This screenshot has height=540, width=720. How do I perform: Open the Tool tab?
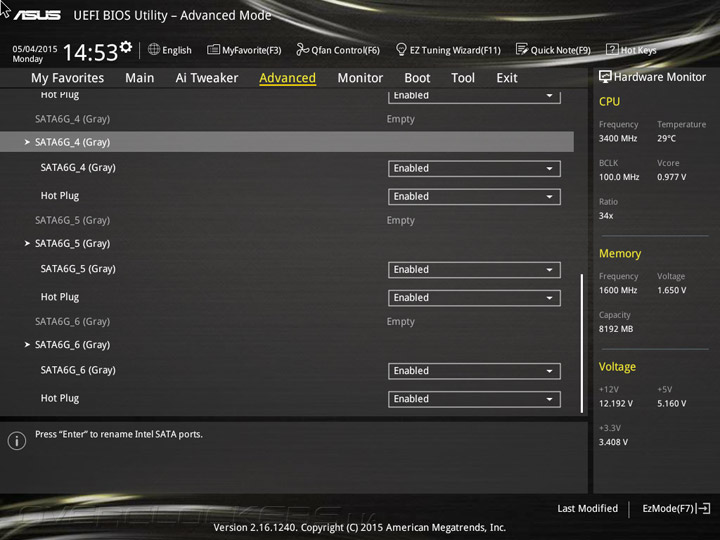coord(463,78)
